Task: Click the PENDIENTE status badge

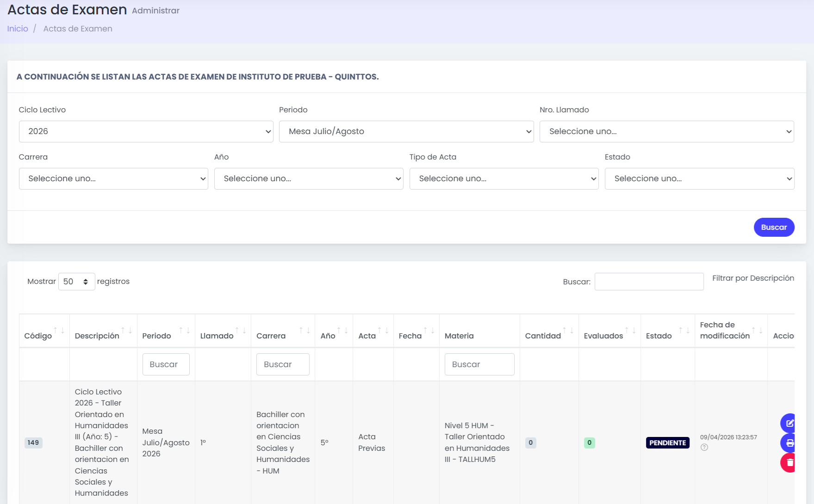Action: pos(668,443)
